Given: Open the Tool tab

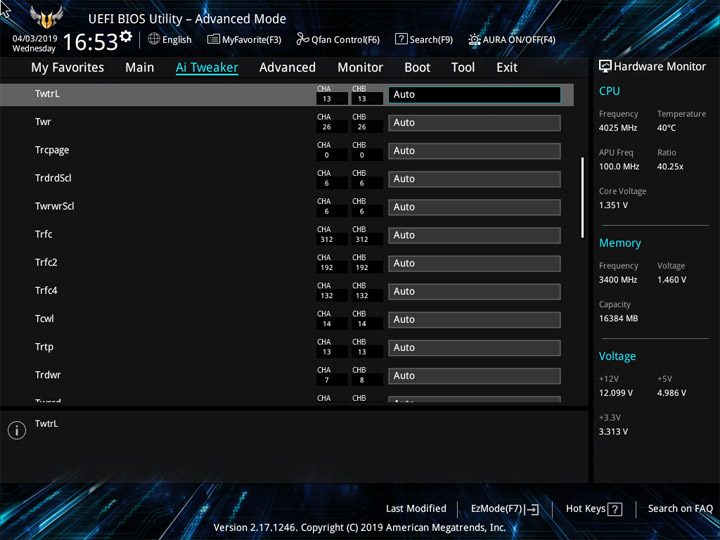Looking at the screenshot, I should point(463,68).
